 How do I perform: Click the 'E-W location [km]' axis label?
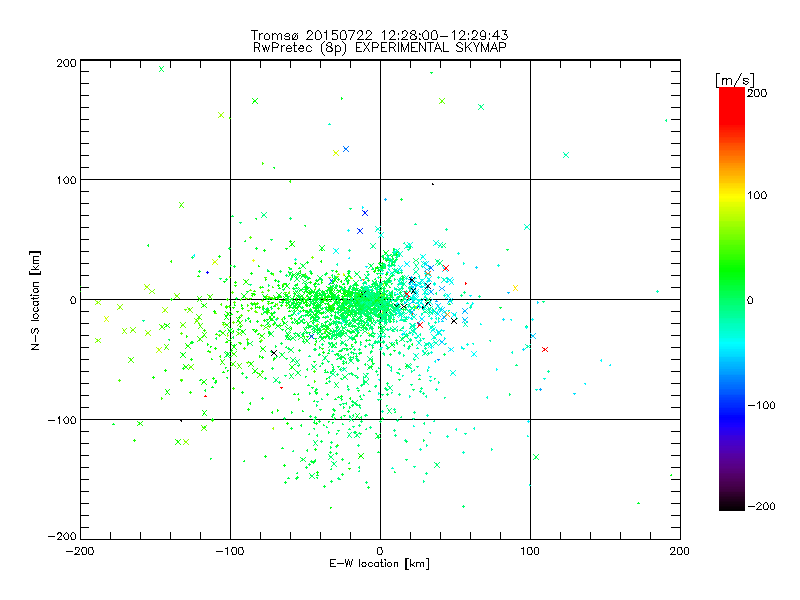(x=379, y=564)
